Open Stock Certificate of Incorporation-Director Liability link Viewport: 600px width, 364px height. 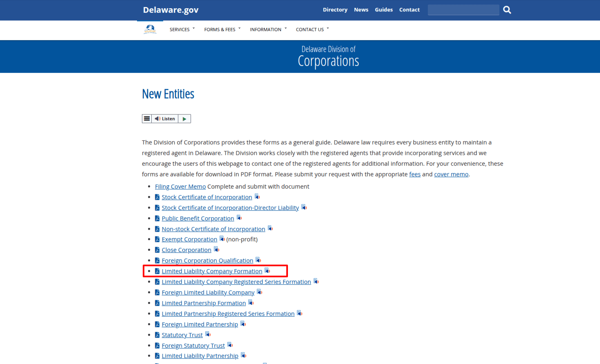point(230,208)
